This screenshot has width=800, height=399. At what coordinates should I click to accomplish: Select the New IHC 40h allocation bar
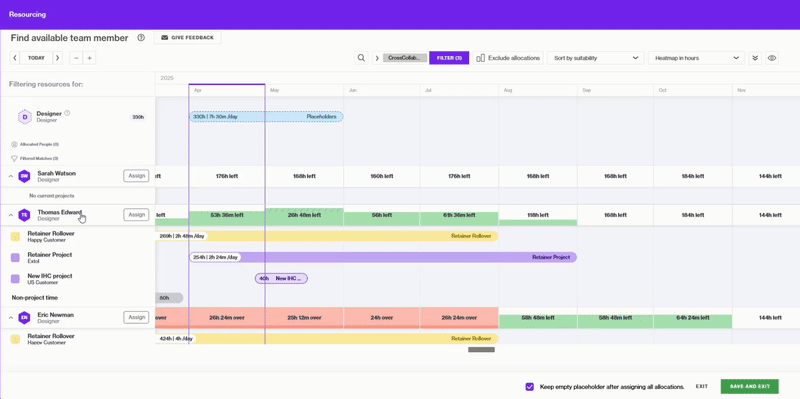click(x=281, y=279)
